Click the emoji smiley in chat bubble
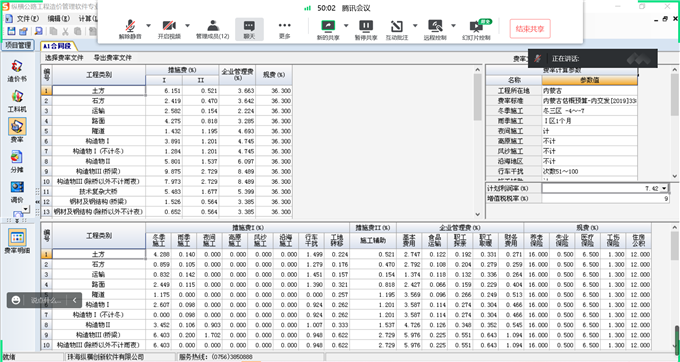The height and width of the screenshot is (362, 680). [16, 300]
